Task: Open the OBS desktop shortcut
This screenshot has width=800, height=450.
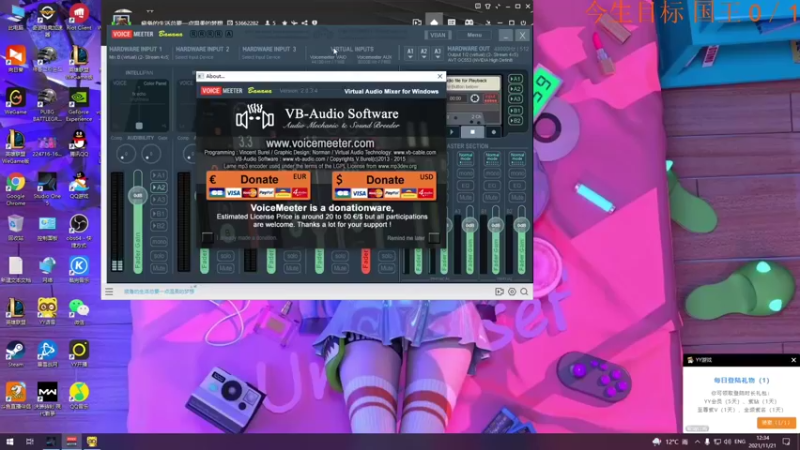Action: (79, 231)
